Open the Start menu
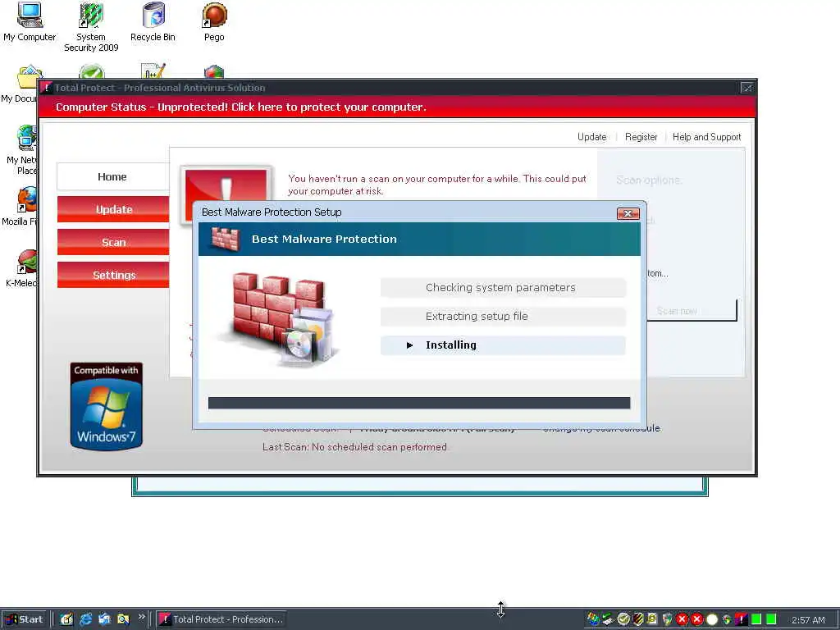The image size is (840, 630). click(25, 619)
